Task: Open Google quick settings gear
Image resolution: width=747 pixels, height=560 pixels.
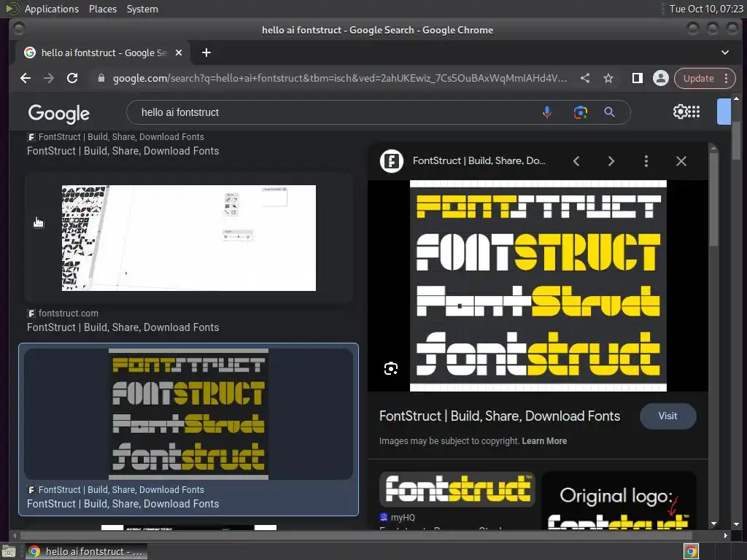Action: click(x=681, y=112)
